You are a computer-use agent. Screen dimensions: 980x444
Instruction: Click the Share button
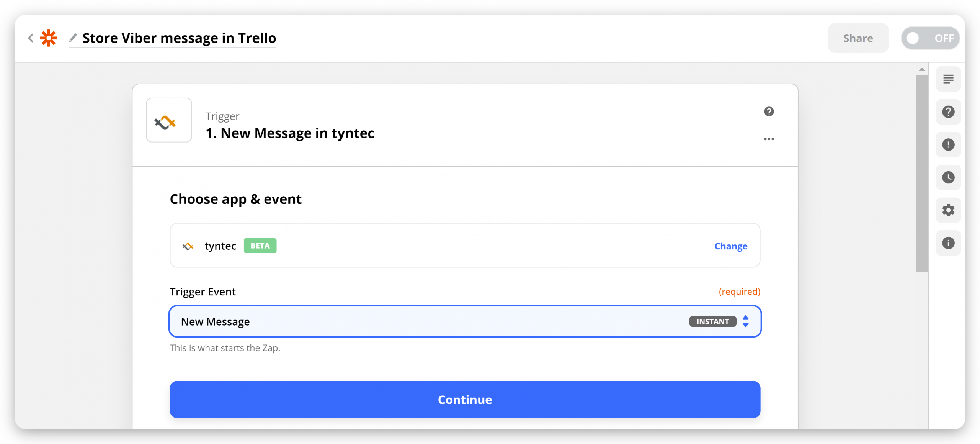click(858, 38)
